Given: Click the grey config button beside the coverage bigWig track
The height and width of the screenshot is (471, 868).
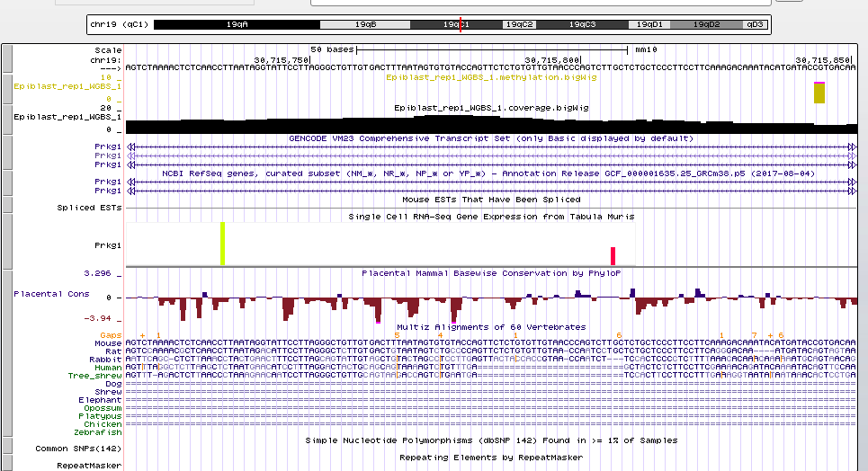Looking at the screenshot, I should tap(6, 120).
